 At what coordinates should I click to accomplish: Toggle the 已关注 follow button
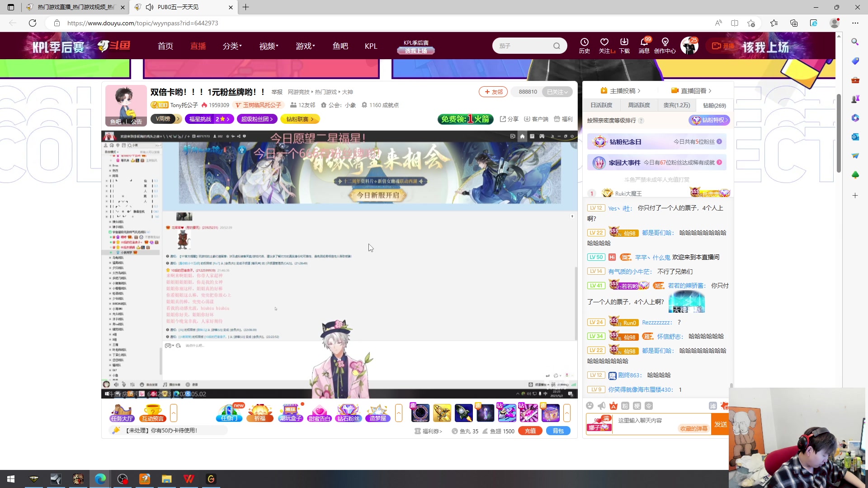coord(557,92)
